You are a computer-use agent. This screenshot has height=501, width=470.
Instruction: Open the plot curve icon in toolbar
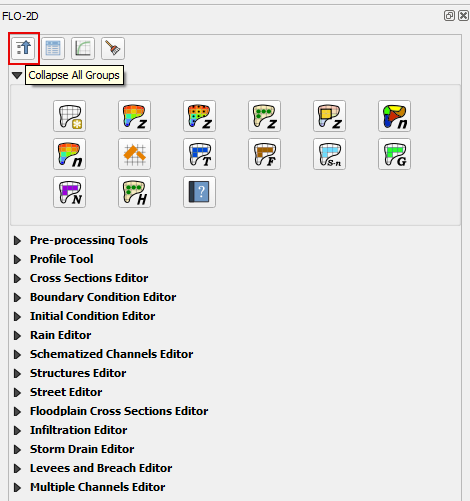coord(83,48)
